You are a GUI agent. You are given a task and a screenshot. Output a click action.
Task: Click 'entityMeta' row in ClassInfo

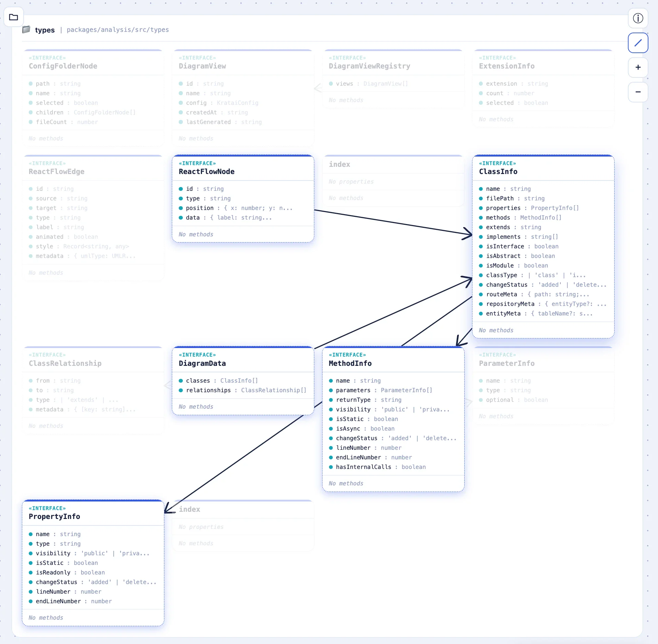point(543,313)
